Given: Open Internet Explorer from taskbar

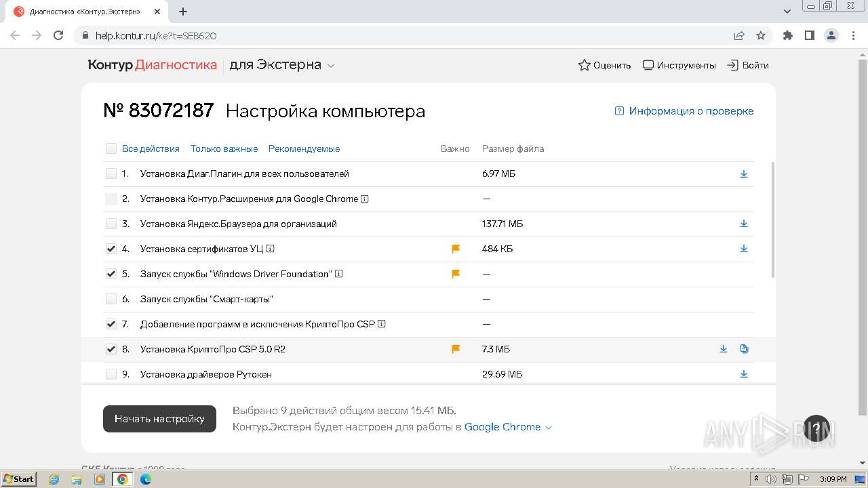Looking at the screenshot, I should point(54,479).
